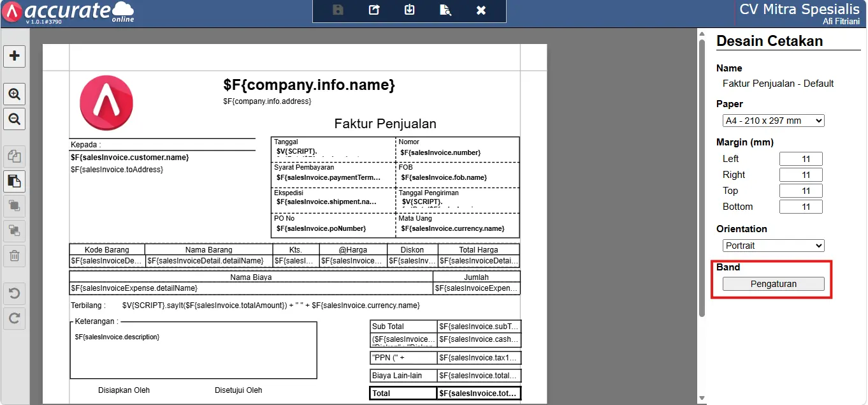Select the $F{salesInvoice.customer.name} field
The image size is (868, 405).
coord(130,157)
